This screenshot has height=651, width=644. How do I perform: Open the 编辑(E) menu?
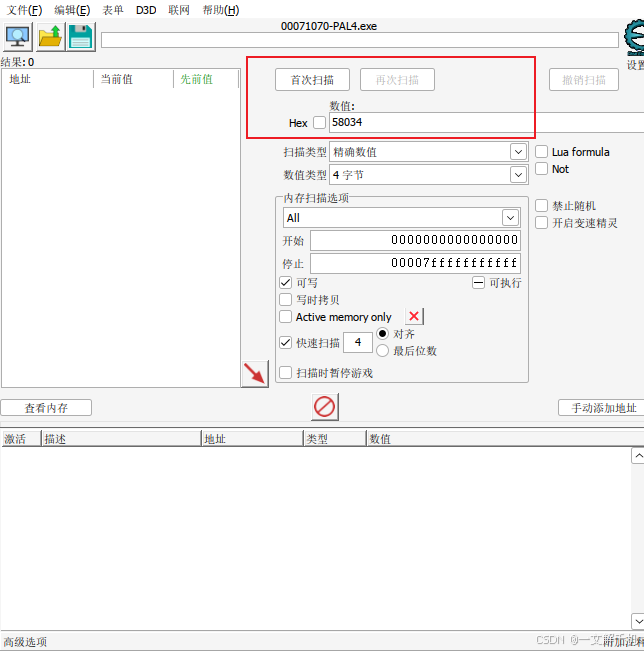[x=72, y=10]
